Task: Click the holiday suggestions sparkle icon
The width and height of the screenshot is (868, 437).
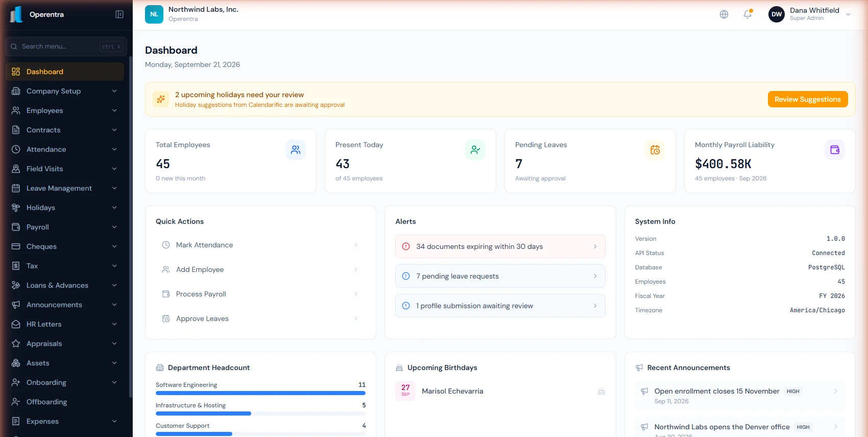Action: [x=161, y=99]
